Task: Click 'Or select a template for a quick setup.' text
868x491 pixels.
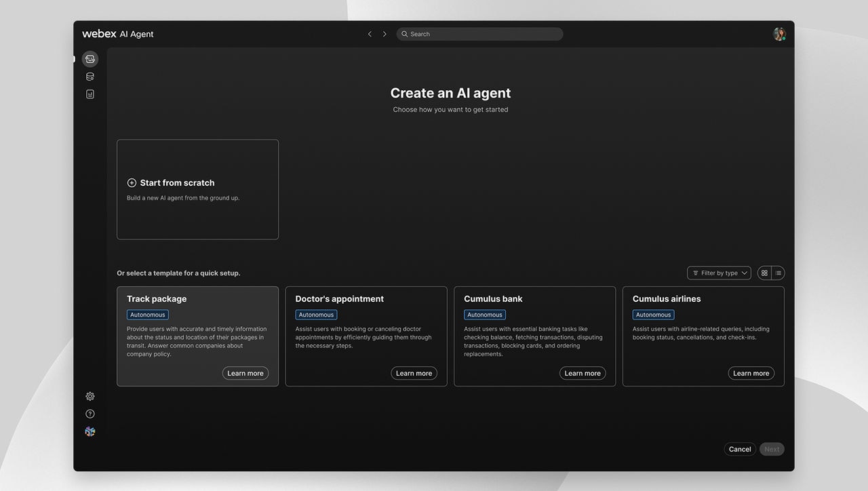Action: [x=178, y=273]
